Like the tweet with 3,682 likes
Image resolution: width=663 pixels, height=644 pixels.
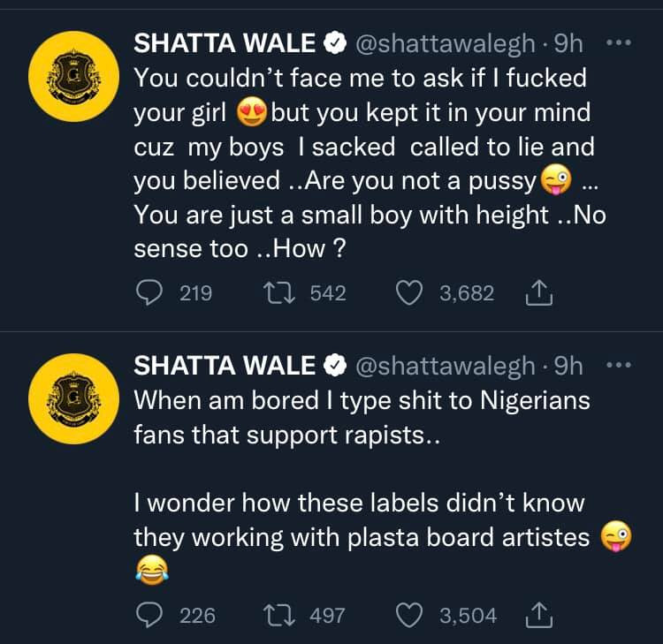point(409,292)
